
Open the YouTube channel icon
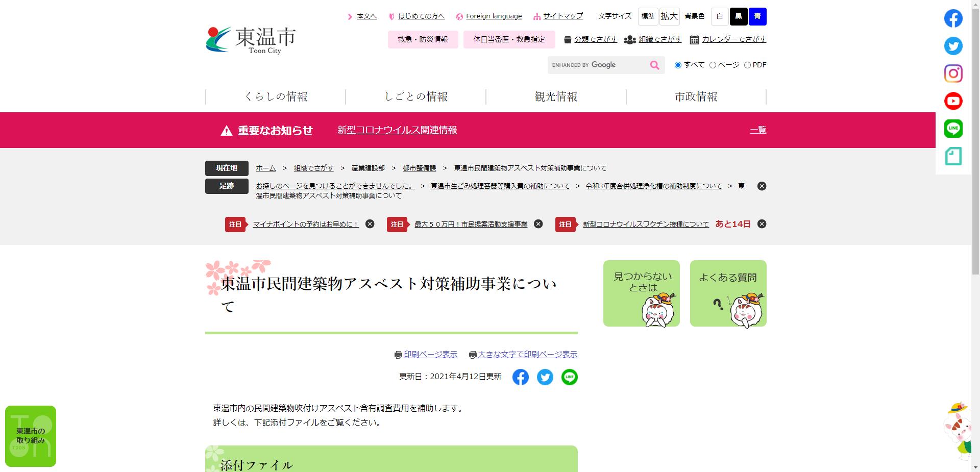click(x=952, y=101)
